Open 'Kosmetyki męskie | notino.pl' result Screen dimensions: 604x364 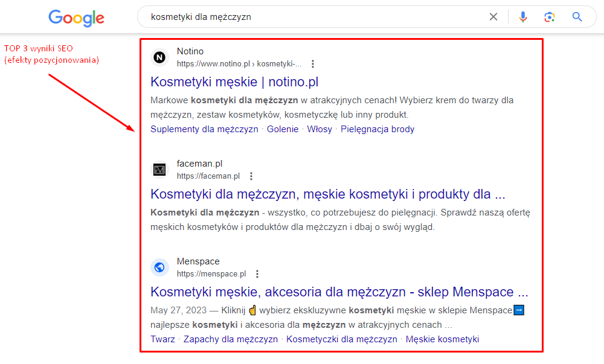(x=234, y=82)
